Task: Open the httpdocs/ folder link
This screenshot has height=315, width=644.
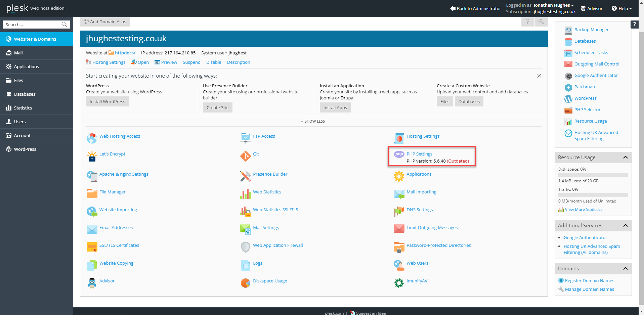Action: (125, 53)
